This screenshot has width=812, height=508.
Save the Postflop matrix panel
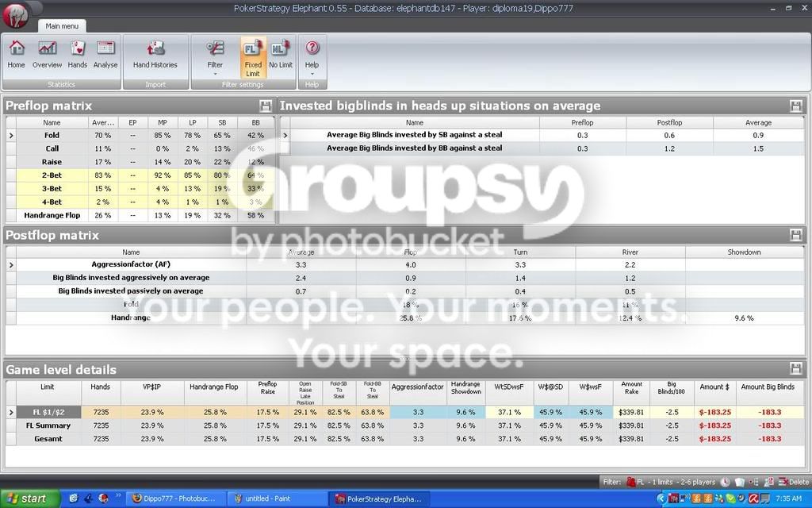[x=796, y=235]
